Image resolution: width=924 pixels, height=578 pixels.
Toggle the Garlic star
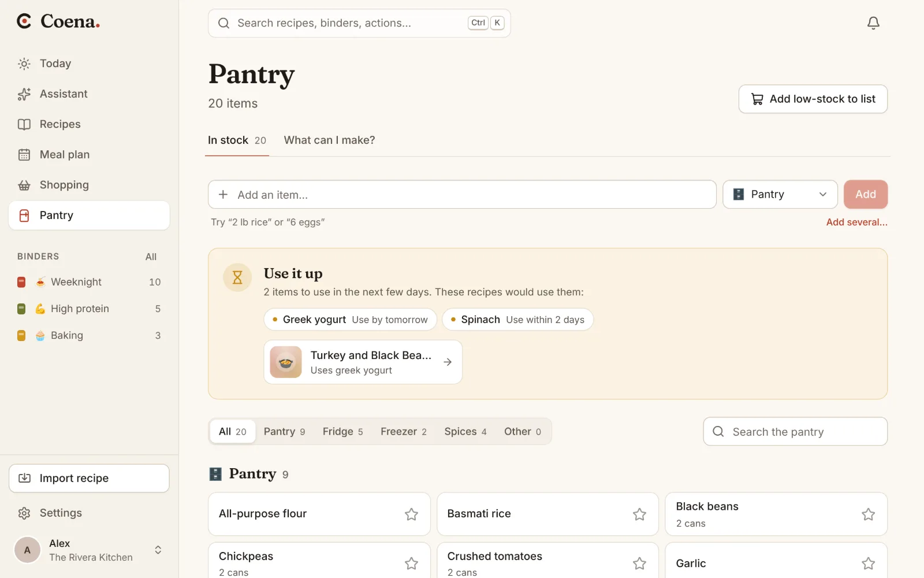point(868,563)
